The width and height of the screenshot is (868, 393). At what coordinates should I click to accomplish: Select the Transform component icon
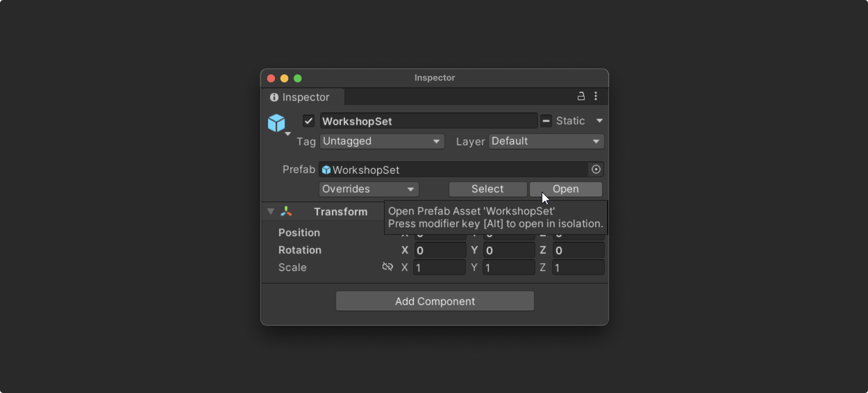[286, 211]
